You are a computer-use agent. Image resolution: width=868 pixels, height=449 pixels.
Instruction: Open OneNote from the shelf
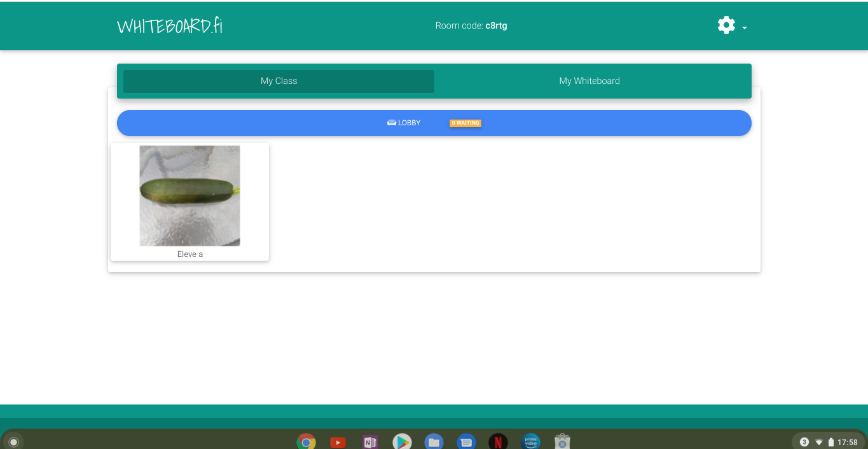click(x=370, y=442)
